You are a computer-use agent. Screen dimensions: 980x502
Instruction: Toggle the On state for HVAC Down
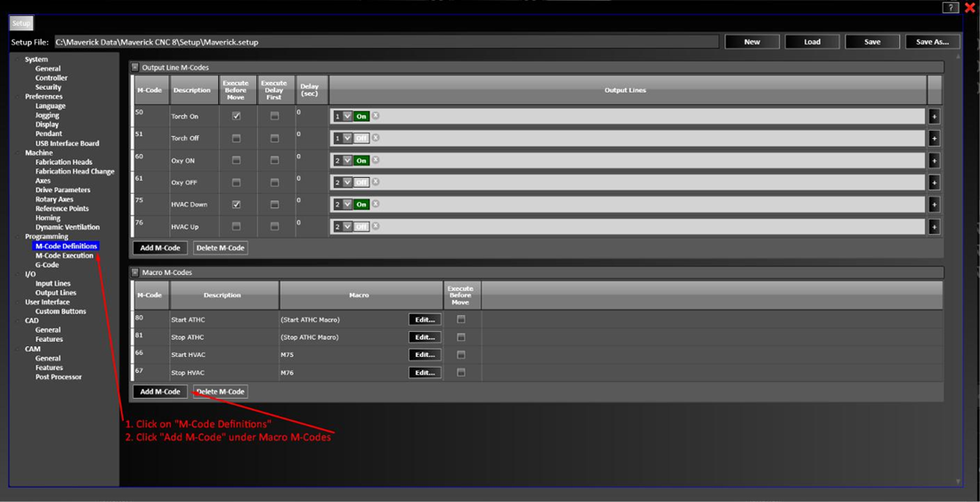[x=361, y=205]
